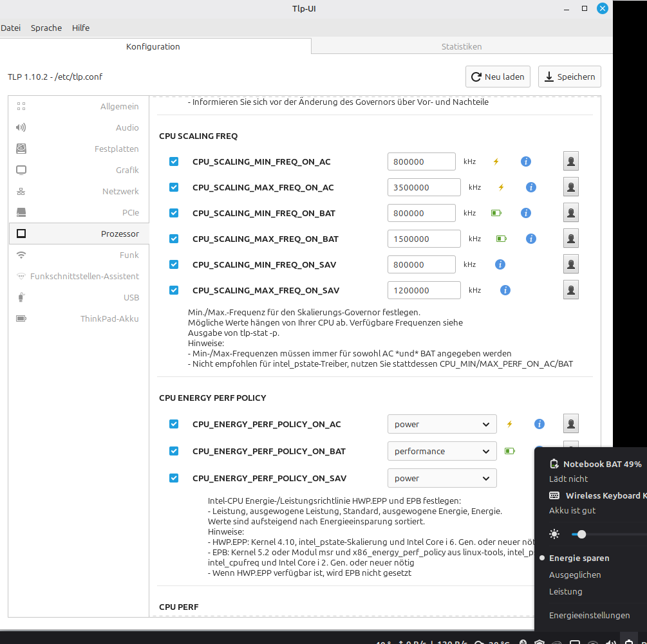Screen dimensions: 647x644
Task: Show info for CPU_SCALING_MIN_FREQ_ON_BAT
Action: (x=526, y=213)
